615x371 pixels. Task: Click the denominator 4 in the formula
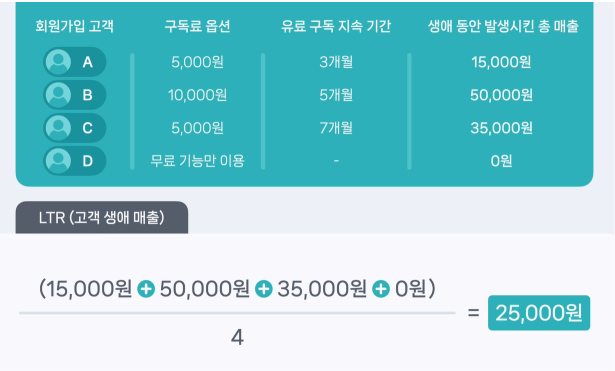point(237,337)
